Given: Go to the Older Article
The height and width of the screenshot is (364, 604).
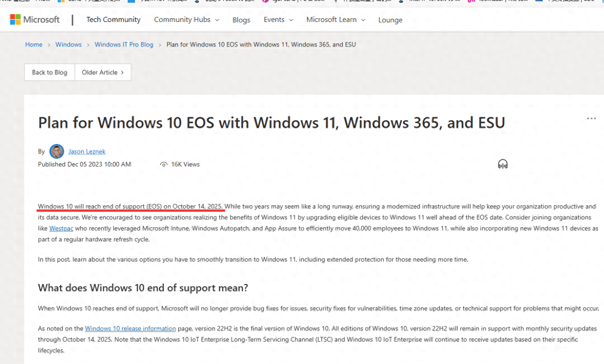Looking at the screenshot, I should (x=103, y=72).
